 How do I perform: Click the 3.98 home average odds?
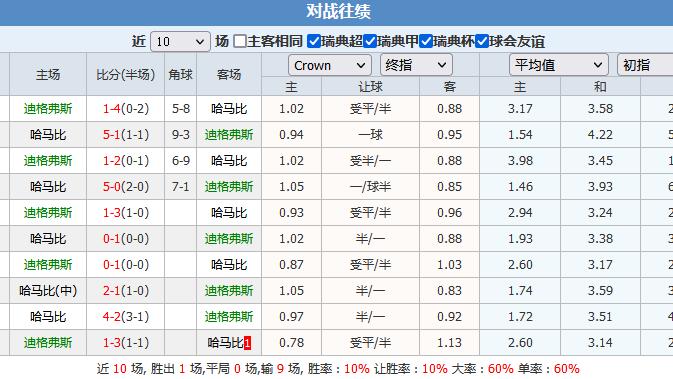coord(520,161)
